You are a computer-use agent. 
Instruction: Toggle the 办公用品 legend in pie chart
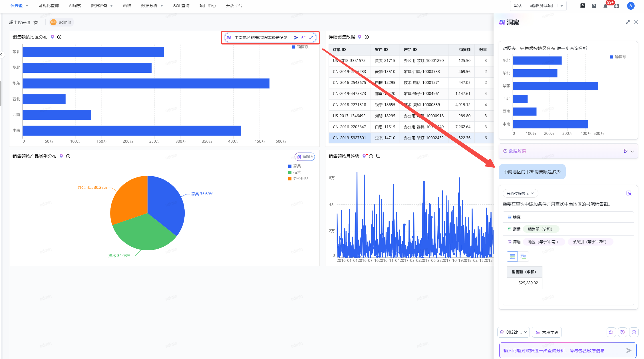click(298, 179)
